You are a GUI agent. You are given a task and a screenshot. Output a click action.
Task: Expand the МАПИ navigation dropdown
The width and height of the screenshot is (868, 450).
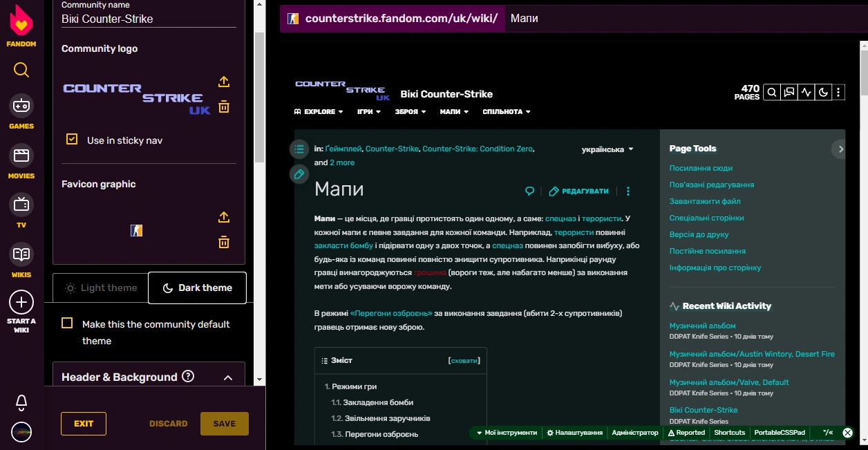pos(454,111)
